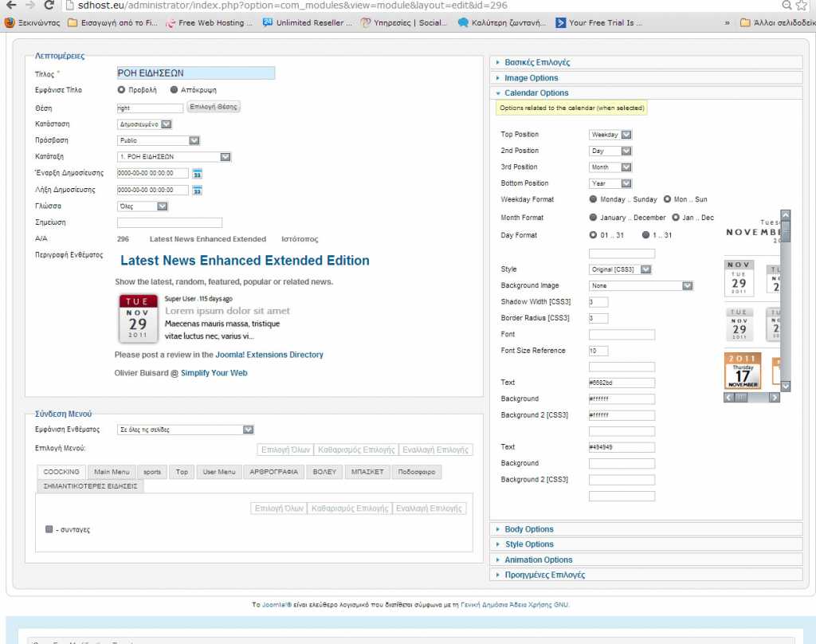
Task: Open the Firefox 'Ξεκινώντας' bookmark
Action: (x=32, y=23)
